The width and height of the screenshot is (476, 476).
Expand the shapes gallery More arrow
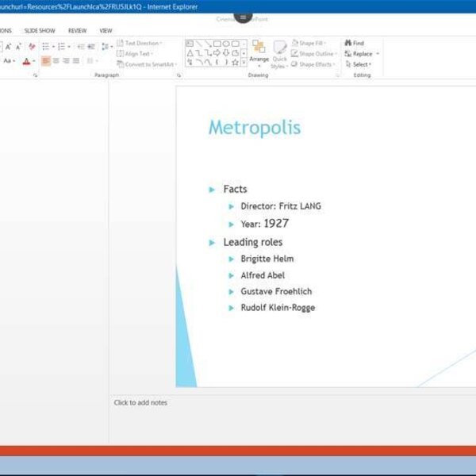(244, 63)
